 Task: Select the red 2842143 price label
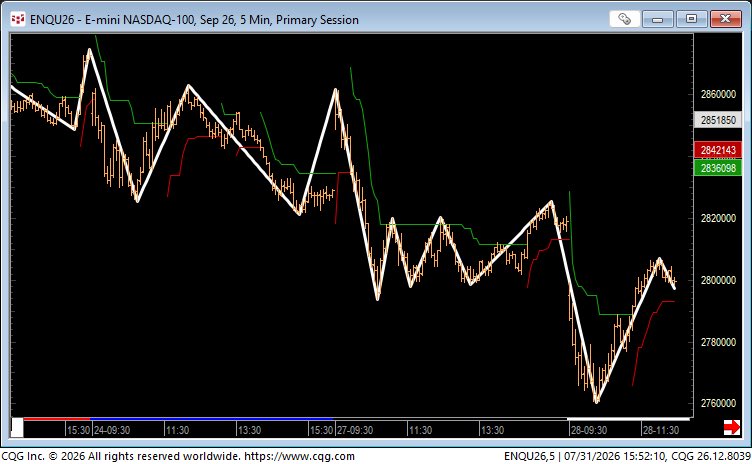[718, 150]
